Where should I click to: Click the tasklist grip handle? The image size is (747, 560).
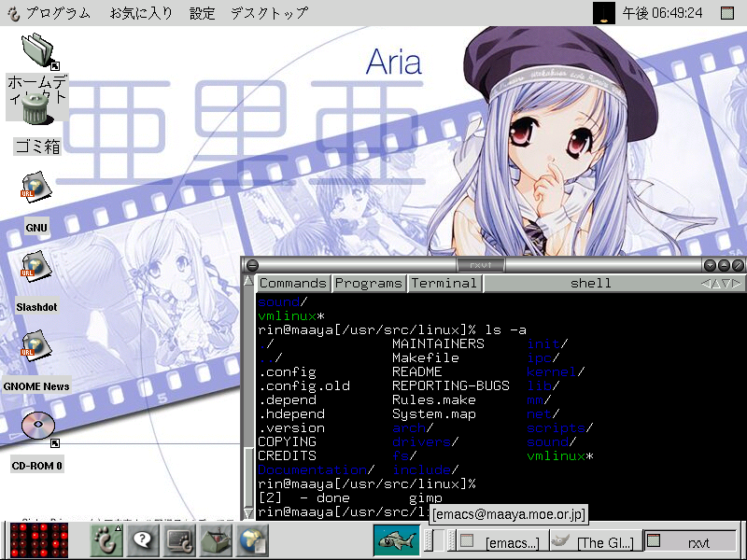[x=450, y=541]
